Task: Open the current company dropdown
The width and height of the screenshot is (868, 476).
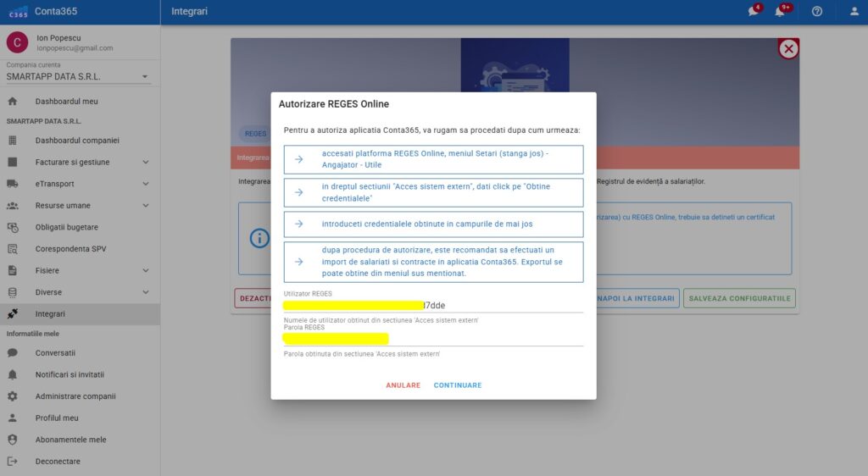Action: [78, 77]
